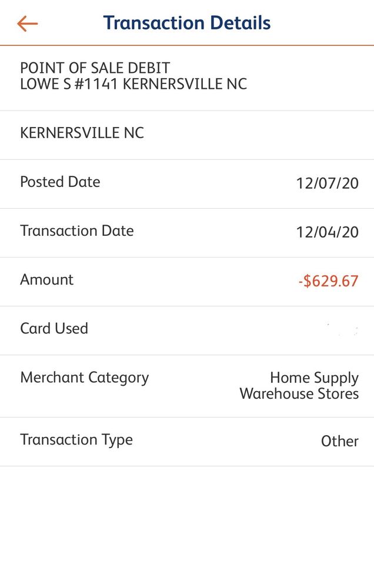This screenshot has width=374, height=588.
Task: Select the standalone KERNERSVILLE NC location row
Action: tap(82, 133)
